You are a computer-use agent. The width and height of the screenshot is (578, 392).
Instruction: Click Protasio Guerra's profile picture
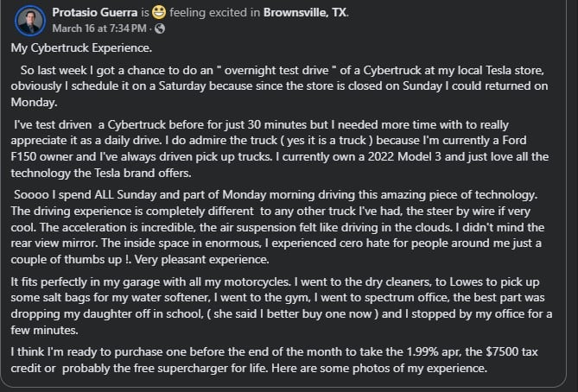click(28, 20)
